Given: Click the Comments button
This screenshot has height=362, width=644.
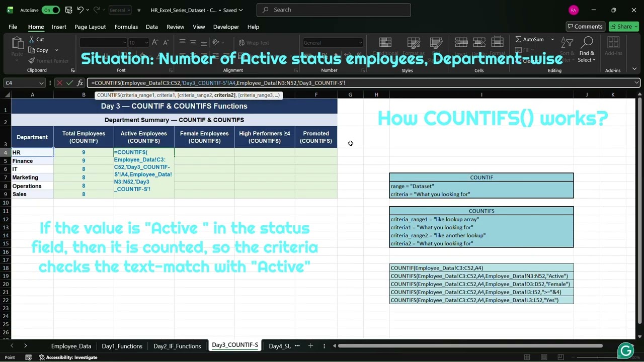Looking at the screenshot, I should pos(585,27).
